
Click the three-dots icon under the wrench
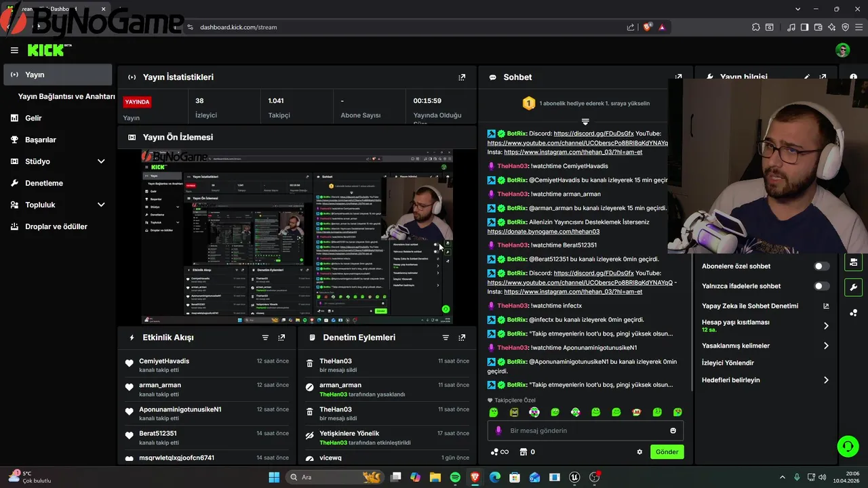(853, 312)
